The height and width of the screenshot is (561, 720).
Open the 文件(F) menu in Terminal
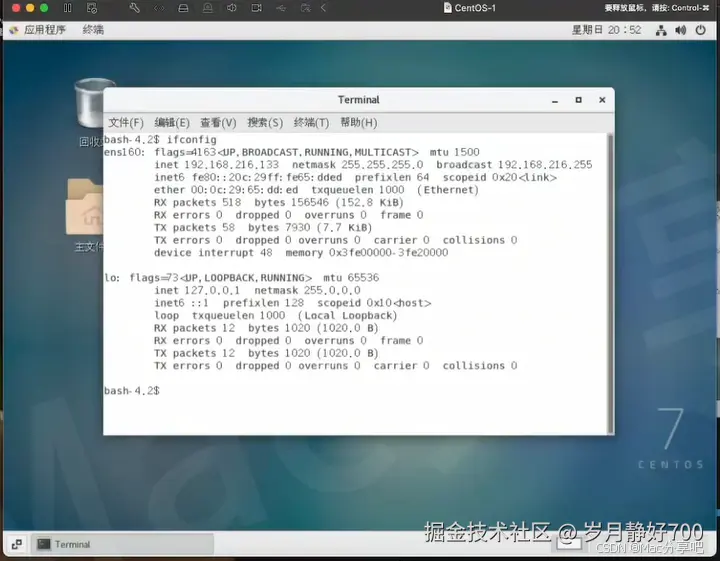(x=126, y=123)
